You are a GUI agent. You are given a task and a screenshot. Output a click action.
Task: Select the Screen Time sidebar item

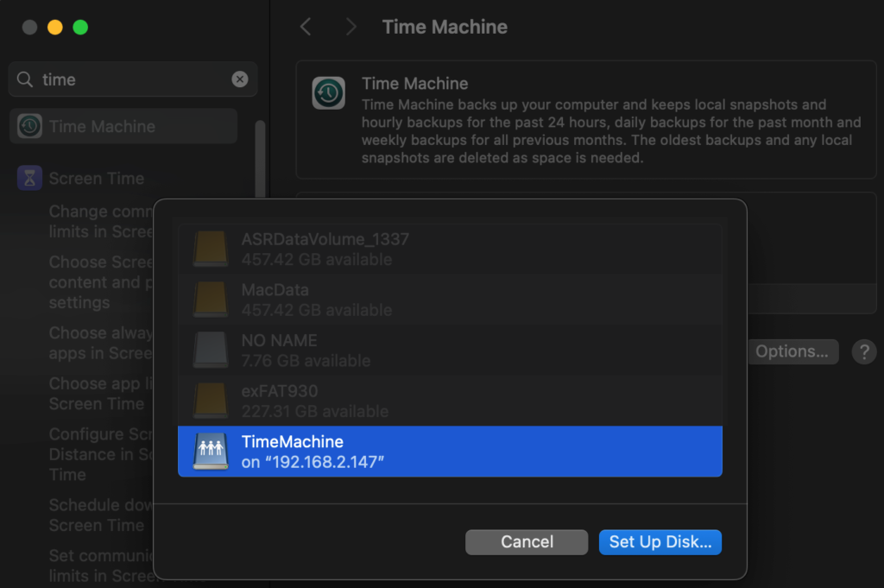(97, 179)
